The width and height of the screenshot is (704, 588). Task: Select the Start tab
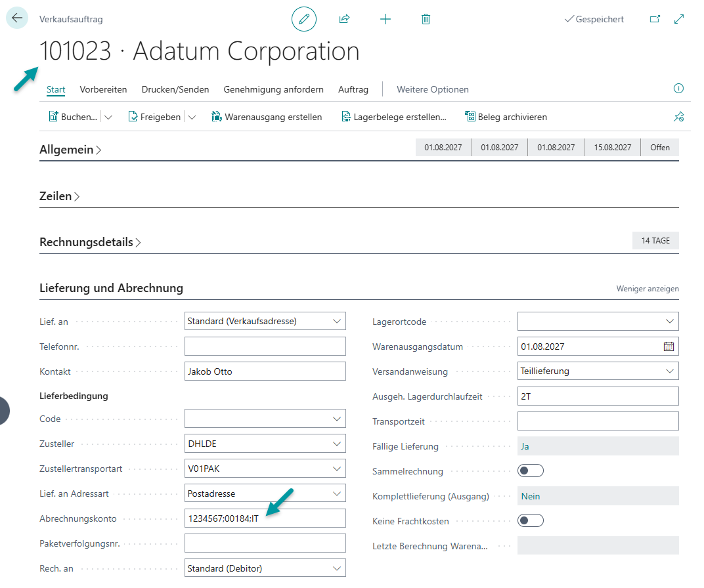tap(56, 89)
